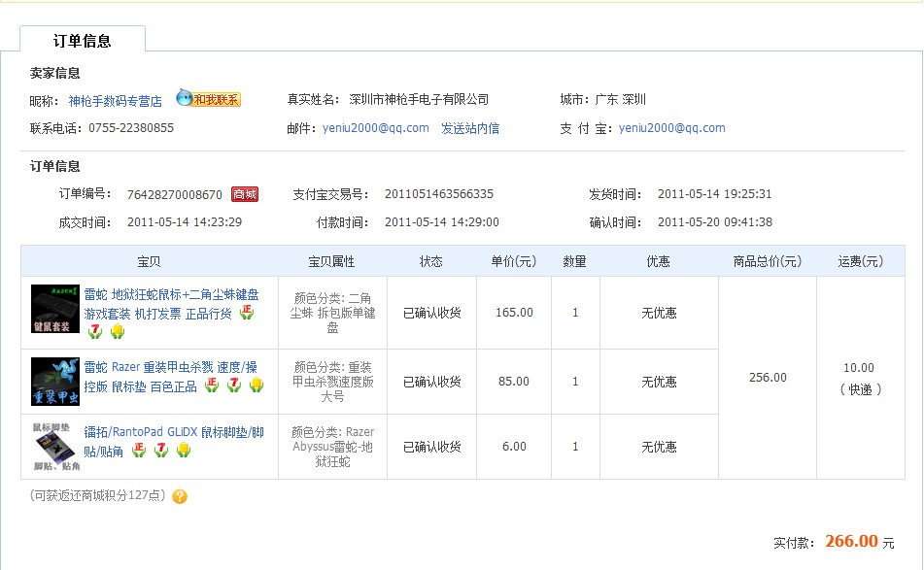Click the seller email yeniu2000@qq.com after 邮件
The width and height of the screenshot is (924, 570).
pyautogui.click(x=375, y=128)
